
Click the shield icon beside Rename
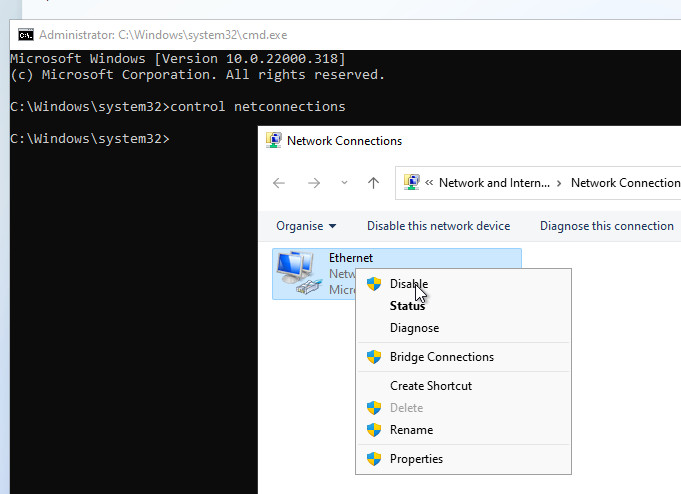[x=374, y=430]
